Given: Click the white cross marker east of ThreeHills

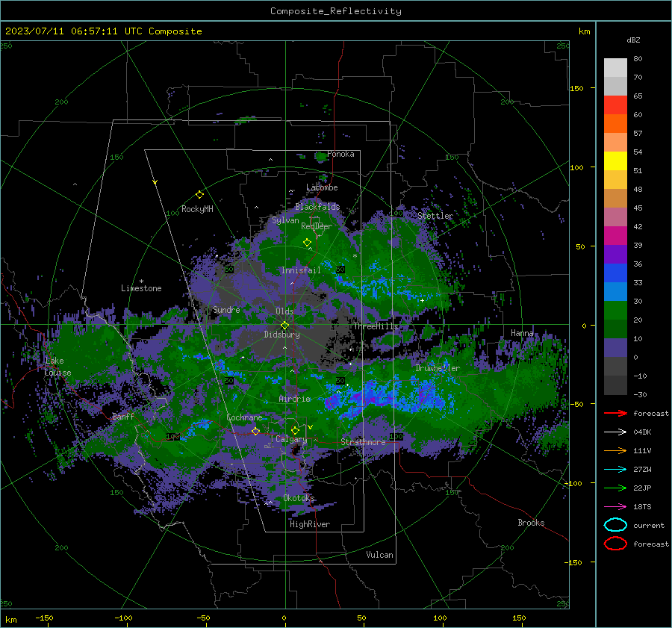Looking at the screenshot, I should click(x=422, y=300).
